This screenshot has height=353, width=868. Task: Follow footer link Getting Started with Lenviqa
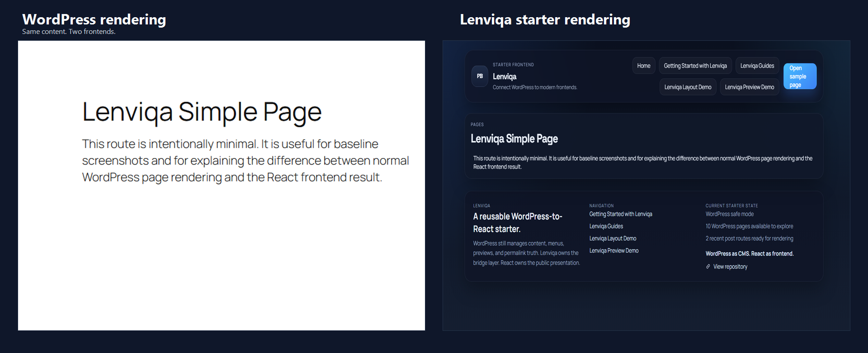(x=621, y=214)
